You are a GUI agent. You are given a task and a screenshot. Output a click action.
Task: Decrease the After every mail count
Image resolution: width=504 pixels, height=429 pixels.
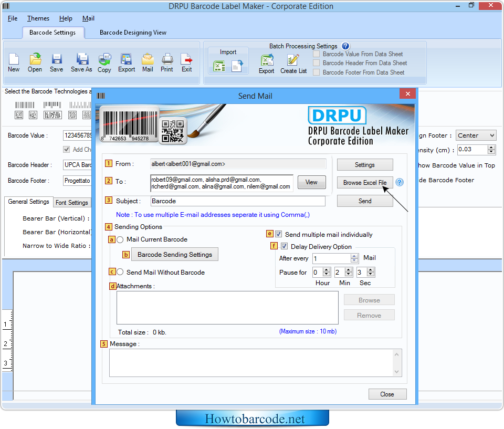coord(354,260)
